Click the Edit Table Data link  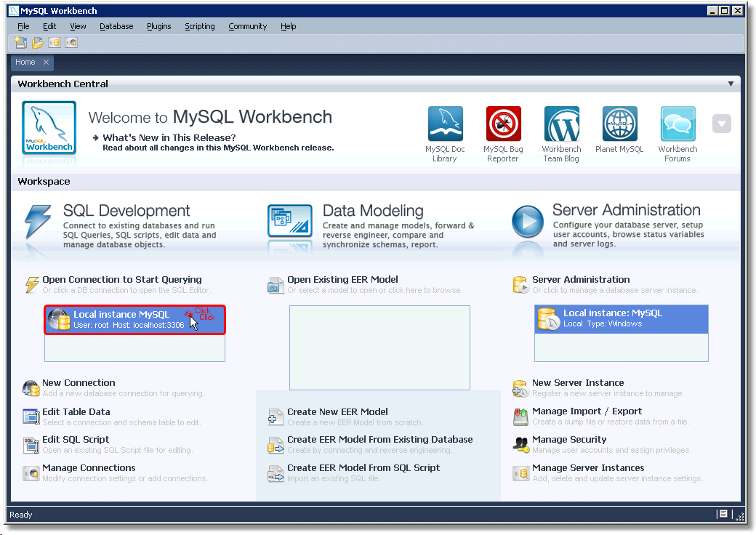tap(76, 411)
